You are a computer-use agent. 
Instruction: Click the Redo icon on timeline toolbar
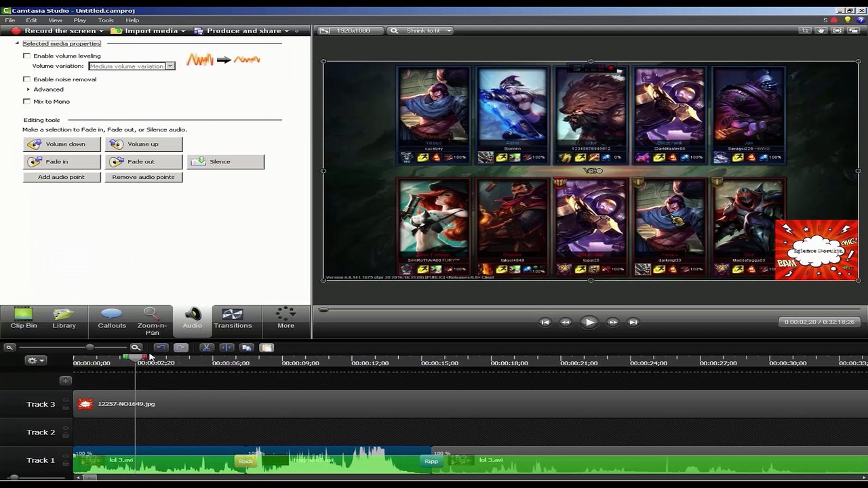[x=180, y=348]
